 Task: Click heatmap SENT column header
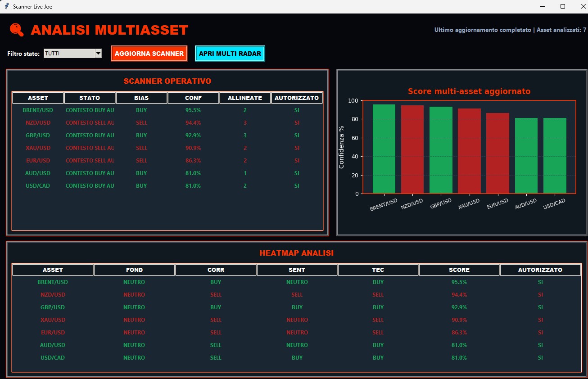[297, 270]
